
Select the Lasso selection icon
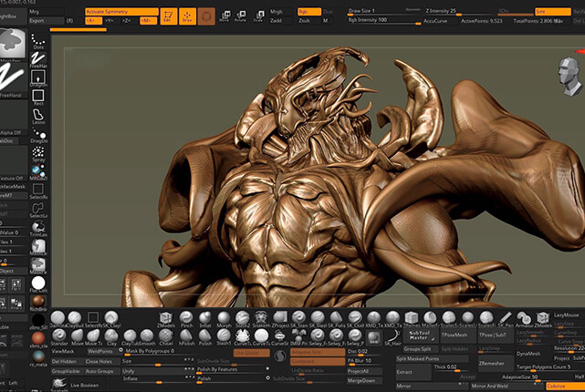tap(38, 117)
